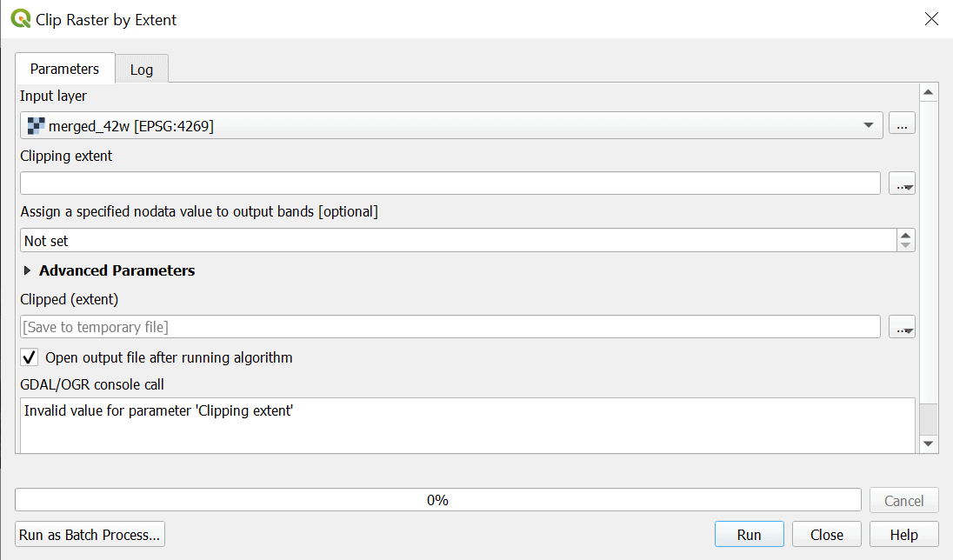Image resolution: width=953 pixels, height=560 pixels.
Task: Open the Help documentation
Action: (x=903, y=534)
